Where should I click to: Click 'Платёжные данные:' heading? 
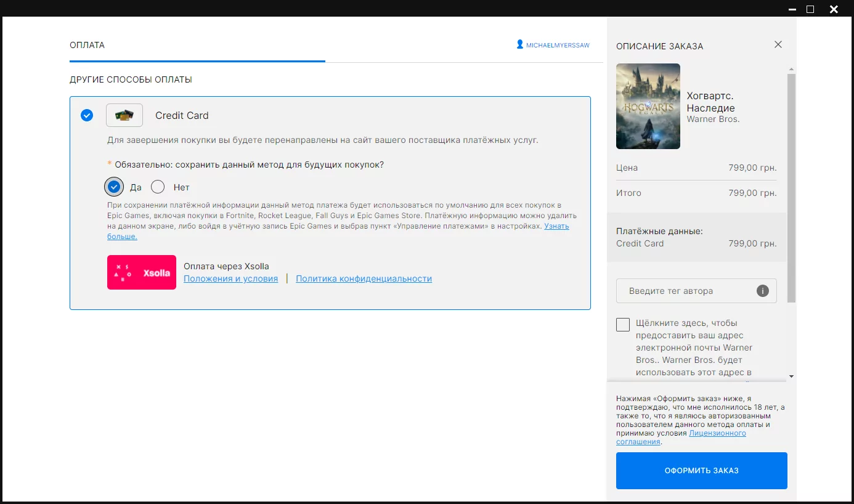(659, 231)
